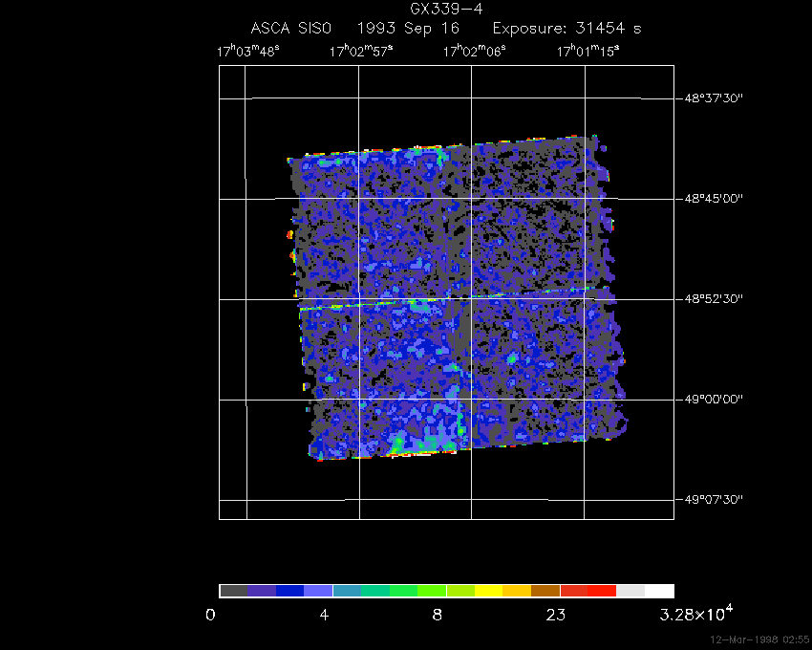Click the color bar value 23
812x650 pixels.
556,616
